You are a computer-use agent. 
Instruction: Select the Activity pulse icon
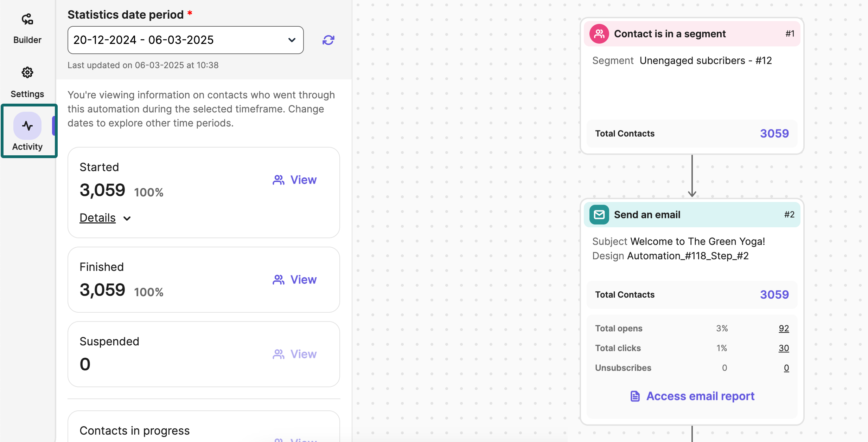coord(27,126)
